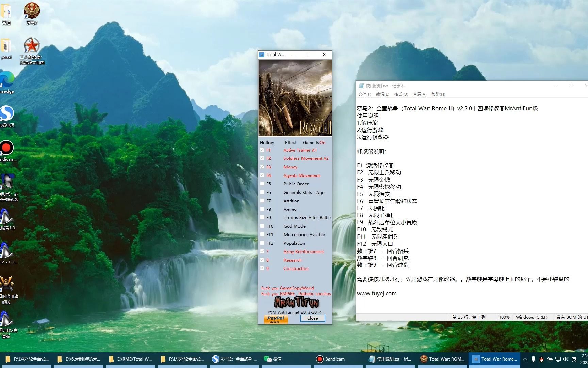The width and height of the screenshot is (588, 368).
Task: Uncheck the 8 Research checkbox
Action: [262, 260]
